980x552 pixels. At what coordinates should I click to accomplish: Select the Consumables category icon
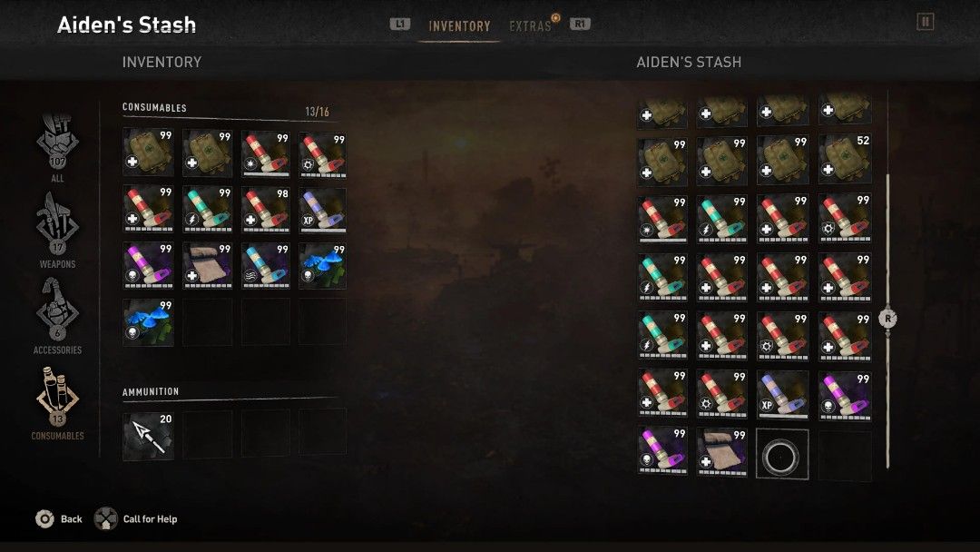click(x=57, y=402)
